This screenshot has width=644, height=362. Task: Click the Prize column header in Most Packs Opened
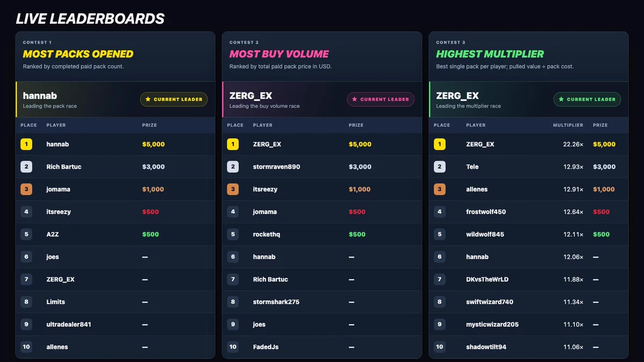(150, 125)
